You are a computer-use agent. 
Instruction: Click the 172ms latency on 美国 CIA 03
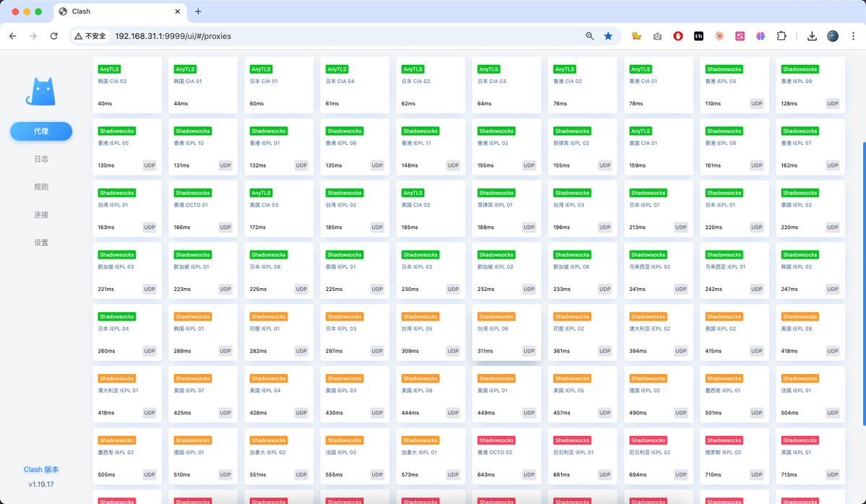(x=257, y=227)
